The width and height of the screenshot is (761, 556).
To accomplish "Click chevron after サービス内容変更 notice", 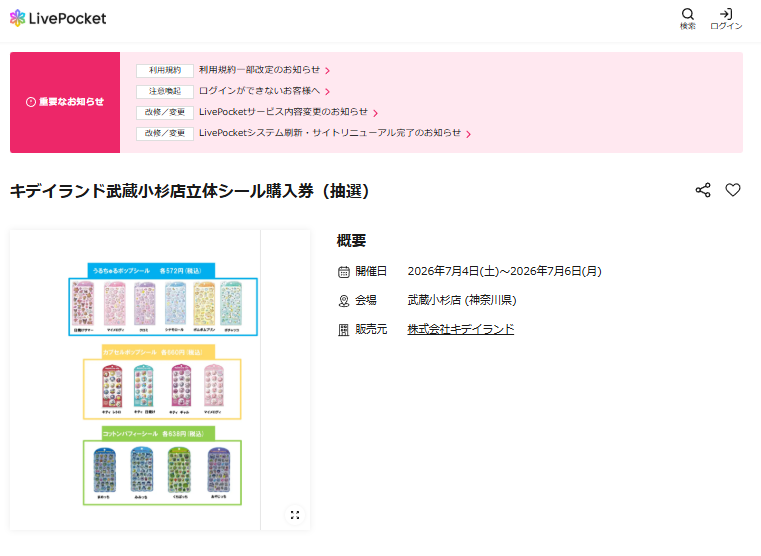I will click(376, 113).
